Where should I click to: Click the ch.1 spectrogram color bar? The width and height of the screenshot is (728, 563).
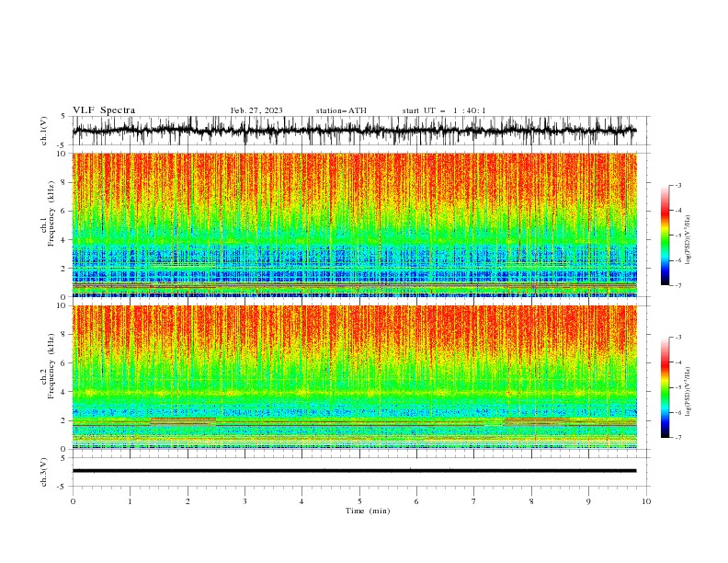click(665, 235)
